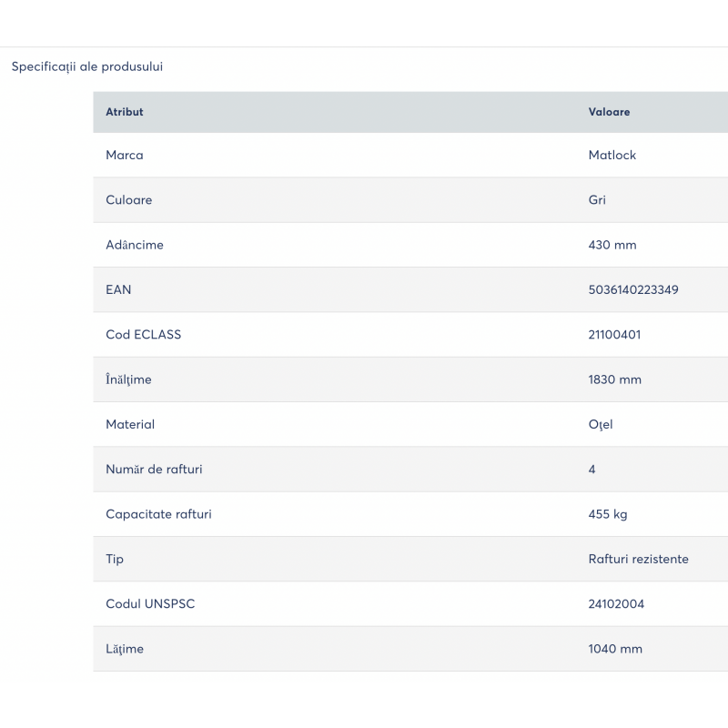Click the 'Specificații ale produsului' heading
This screenshot has height=728, width=728.
[x=87, y=66]
